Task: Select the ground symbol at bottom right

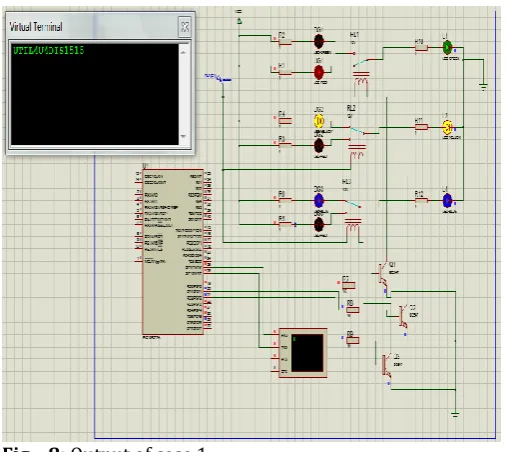Action: pyautogui.click(x=455, y=415)
